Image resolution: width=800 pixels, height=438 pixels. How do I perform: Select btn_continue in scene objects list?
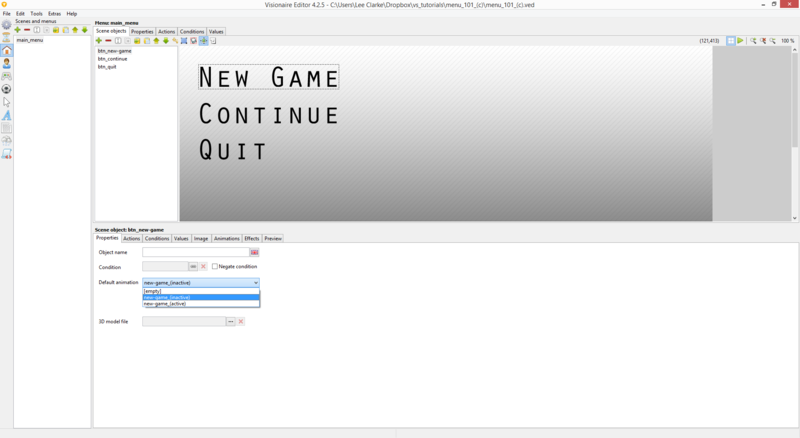tap(113, 58)
